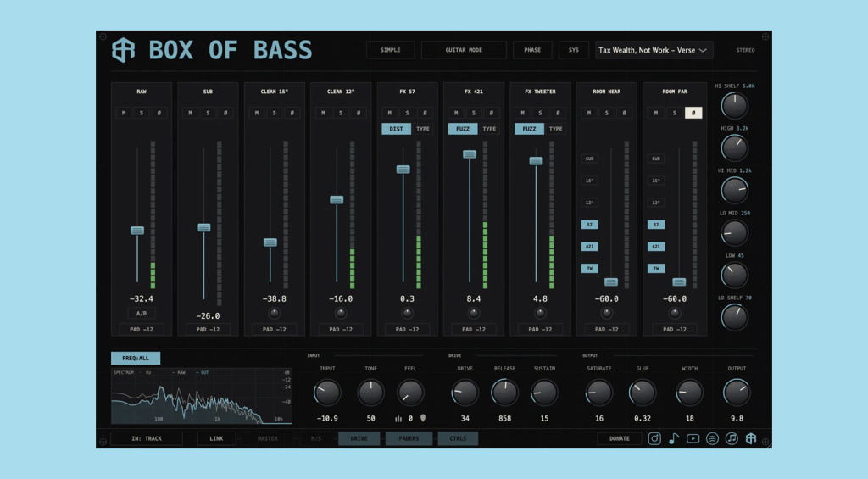
Task: Click the LO MID 250 EQ knob
Action: 734,232
